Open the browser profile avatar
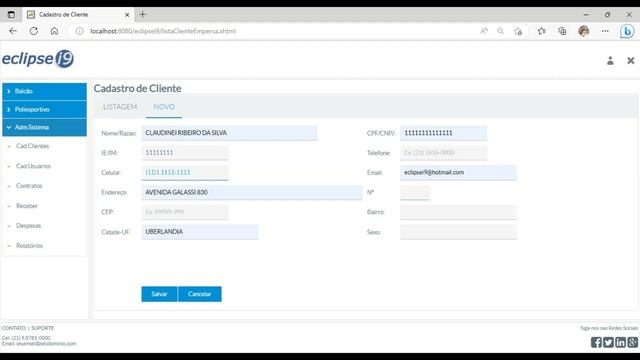Image resolution: width=640 pixels, height=360 pixels. pyautogui.click(x=584, y=31)
